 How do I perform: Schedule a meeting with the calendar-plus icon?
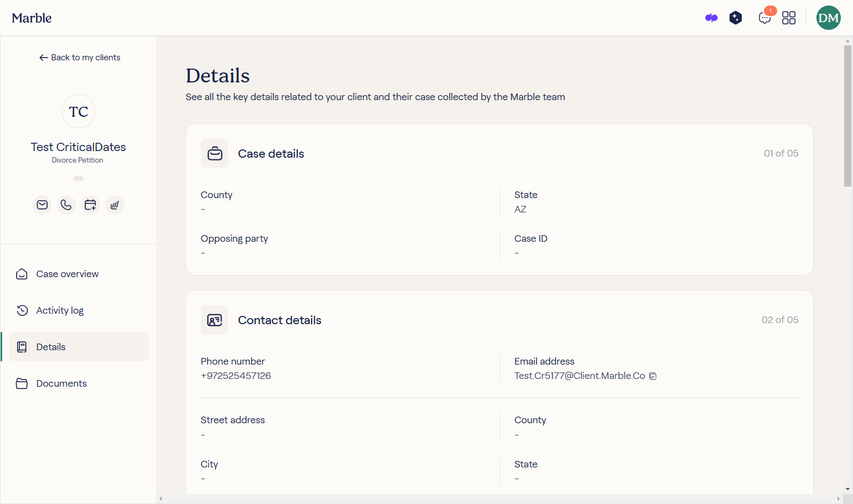[90, 205]
